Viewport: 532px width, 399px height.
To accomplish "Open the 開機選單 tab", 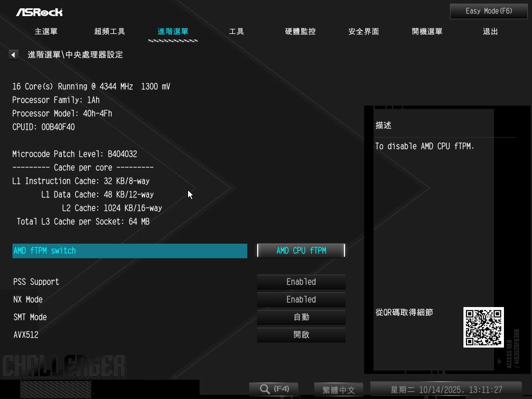I will (427, 31).
